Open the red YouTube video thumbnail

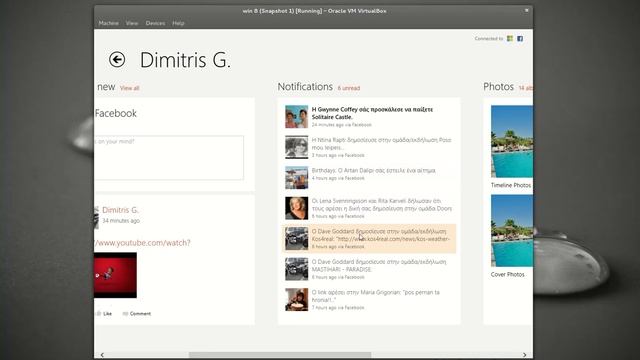point(116,275)
